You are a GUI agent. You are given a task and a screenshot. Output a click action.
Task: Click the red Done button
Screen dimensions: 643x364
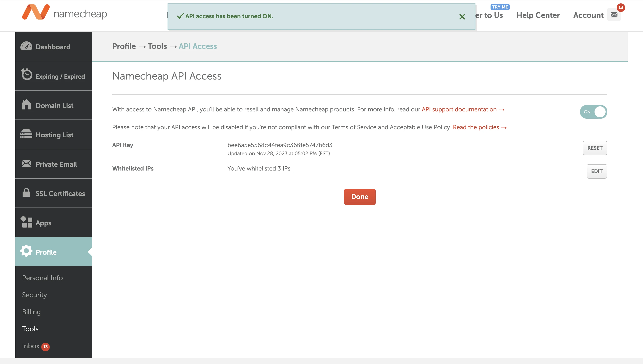[360, 197]
